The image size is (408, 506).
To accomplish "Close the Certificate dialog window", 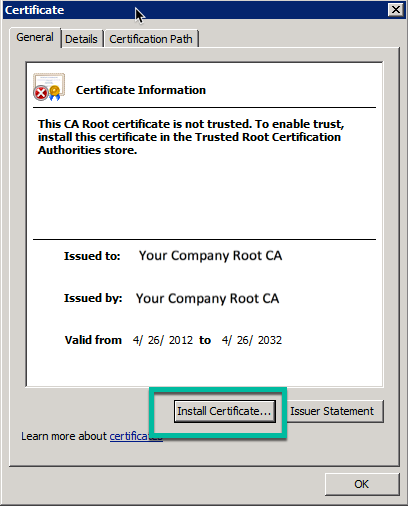I will (396, 10).
